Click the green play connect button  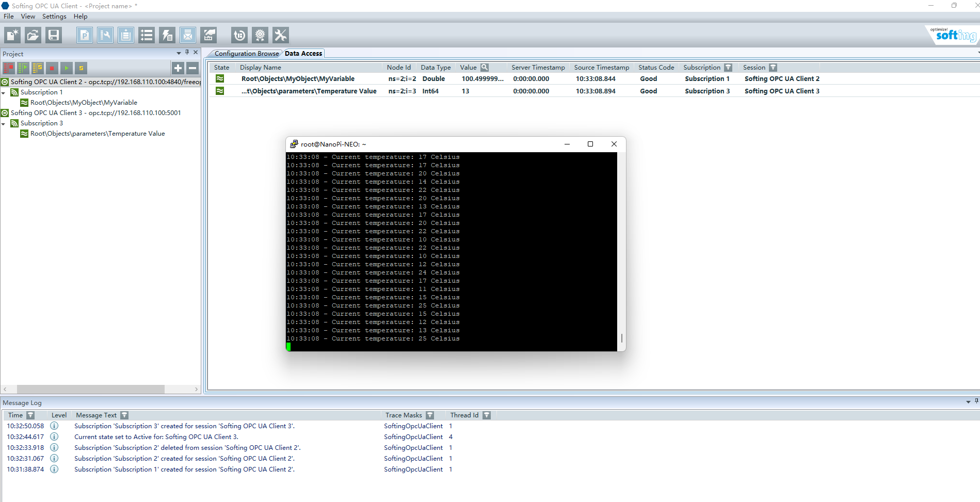(67, 68)
